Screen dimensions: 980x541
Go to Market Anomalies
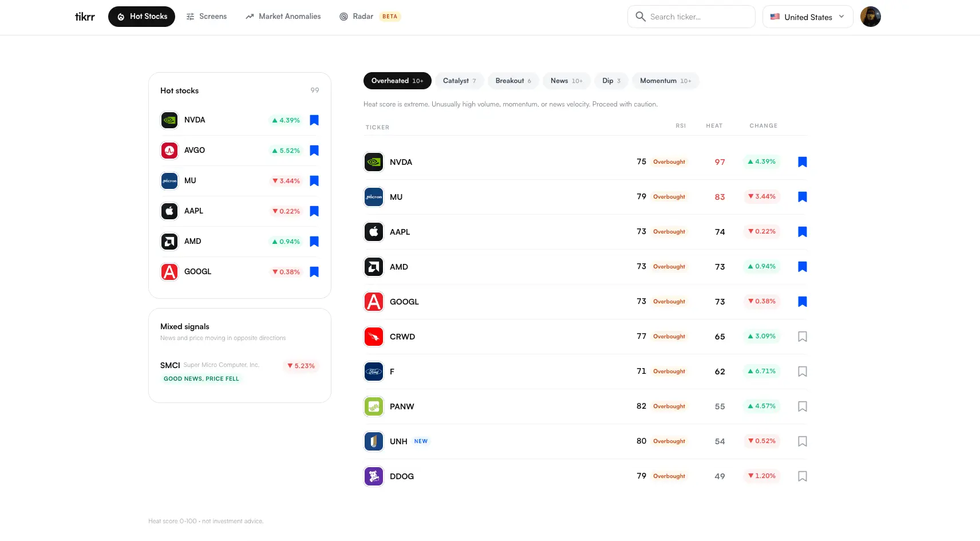(283, 17)
